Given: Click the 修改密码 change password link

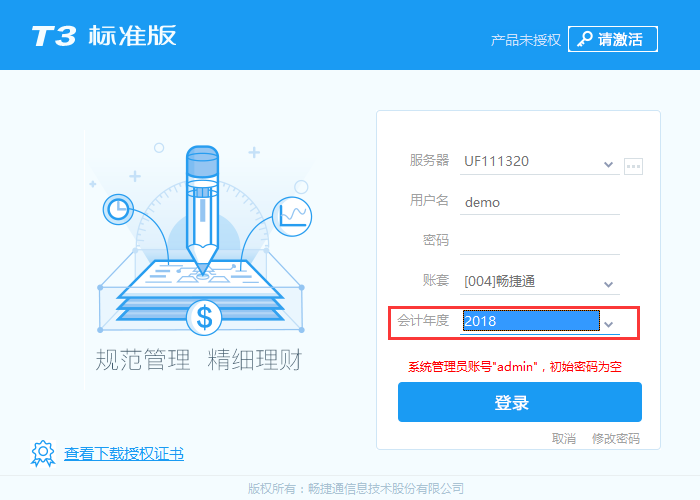Looking at the screenshot, I should (x=616, y=438).
